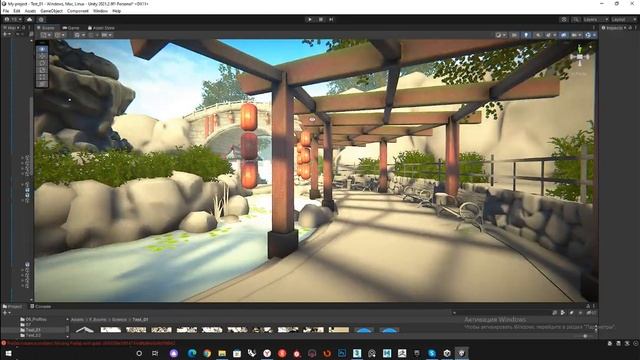This screenshot has height=360, width=640.
Task: Open Task View on the taskbar
Action: coord(155,353)
